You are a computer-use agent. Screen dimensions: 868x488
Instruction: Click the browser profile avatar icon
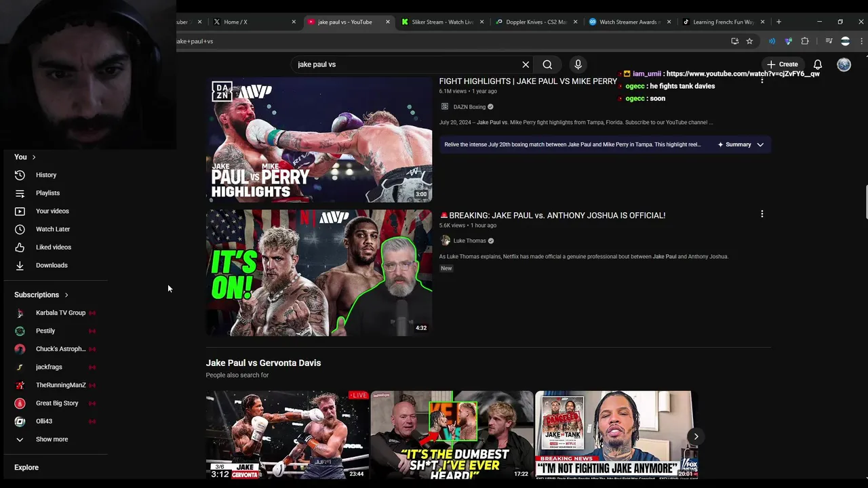845,41
